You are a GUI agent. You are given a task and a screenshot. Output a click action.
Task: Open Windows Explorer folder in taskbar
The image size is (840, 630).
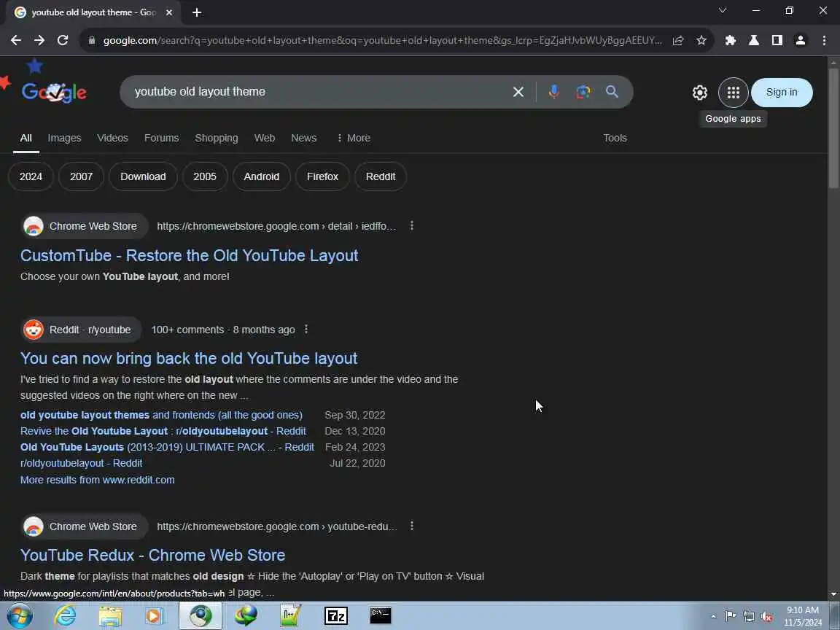click(110, 615)
